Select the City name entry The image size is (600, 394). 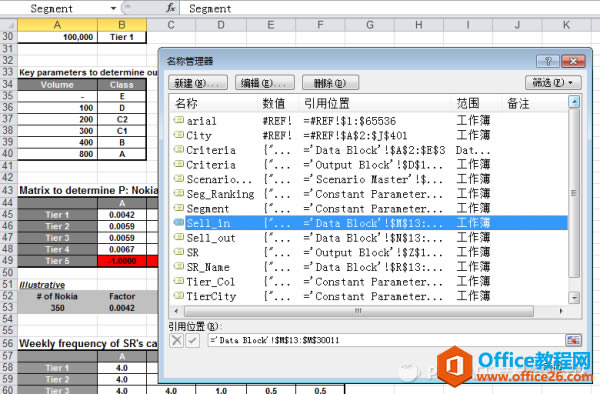point(369,135)
